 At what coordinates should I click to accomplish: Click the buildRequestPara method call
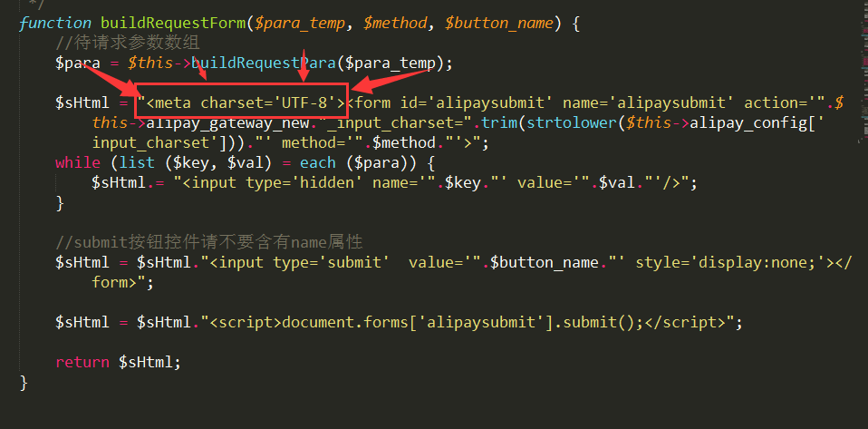point(264,63)
